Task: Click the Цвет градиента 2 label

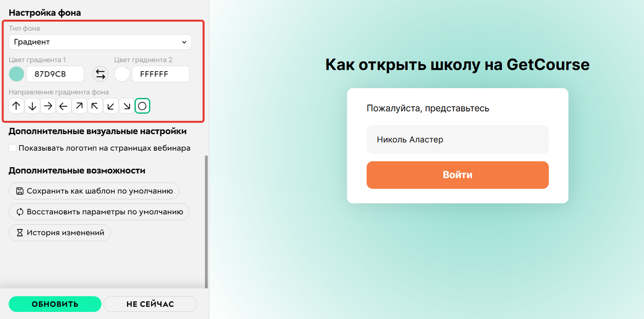Action: point(143,60)
